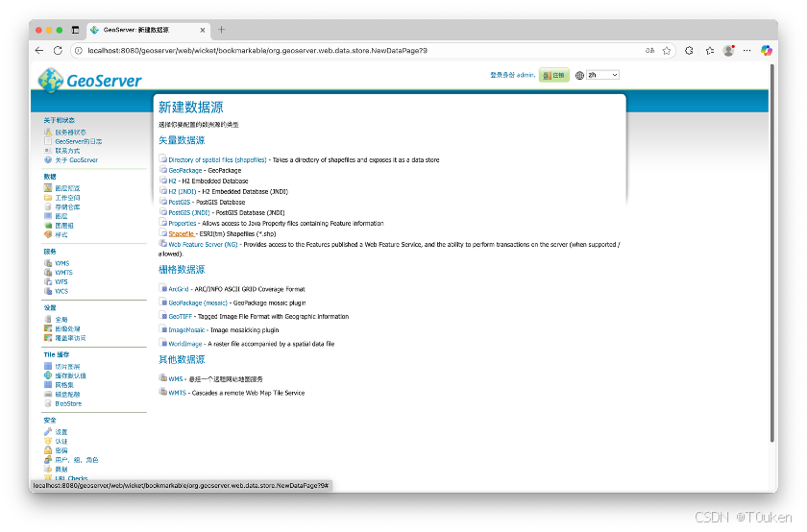Click the 认证 authentication shield icon
The image size is (807, 532).
[48, 441]
